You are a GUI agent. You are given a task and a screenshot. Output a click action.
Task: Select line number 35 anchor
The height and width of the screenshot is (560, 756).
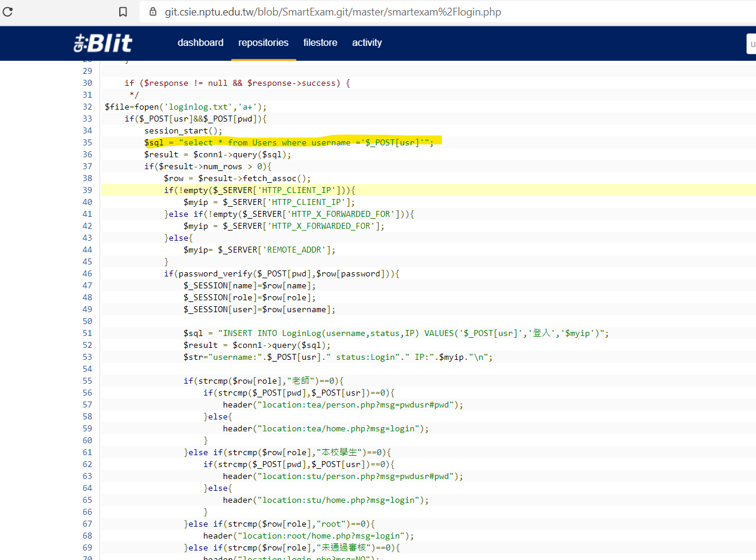pyautogui.click(x=87, y=142)
